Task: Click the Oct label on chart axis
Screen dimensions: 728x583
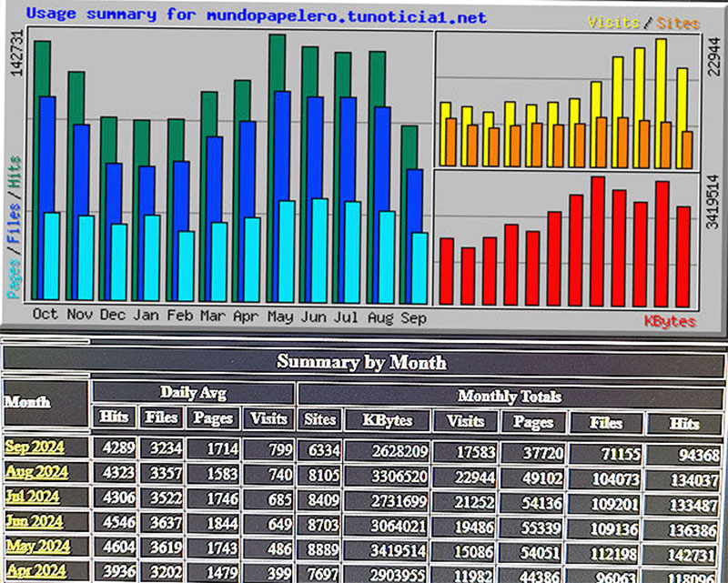Action: pyautogui.click(x=45, y=315)
